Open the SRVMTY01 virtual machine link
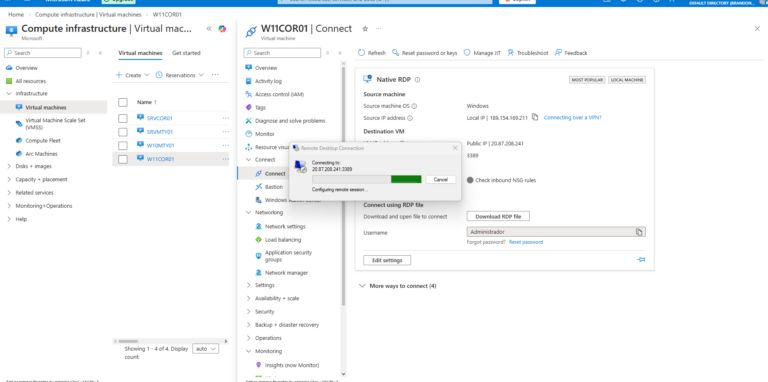 pyautogui.click(x=160, y=132)
